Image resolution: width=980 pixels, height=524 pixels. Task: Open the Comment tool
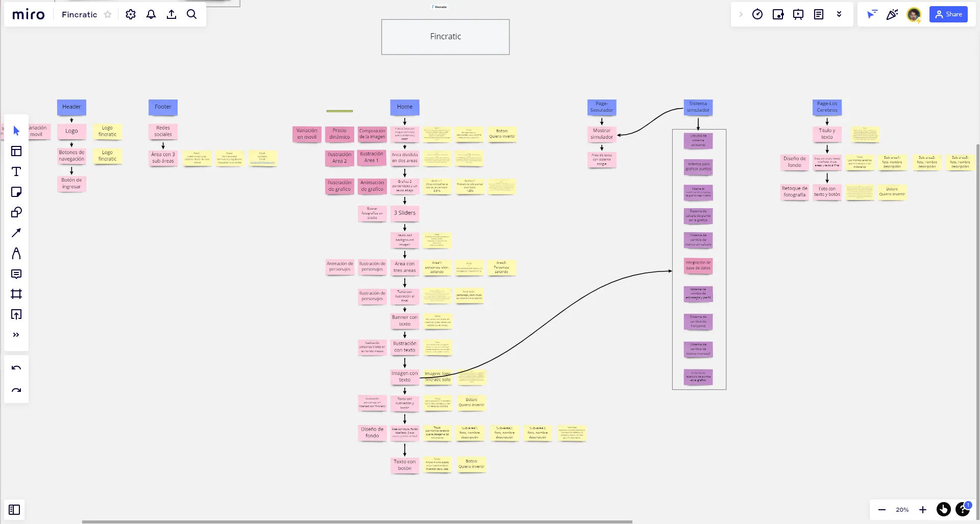16,273
